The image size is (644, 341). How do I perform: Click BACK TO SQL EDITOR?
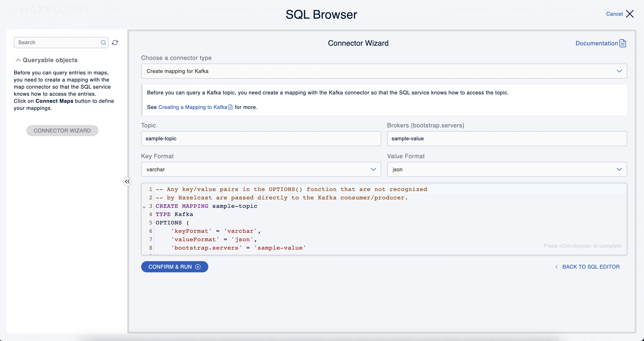pyautogui.click(x=591, y=267)
